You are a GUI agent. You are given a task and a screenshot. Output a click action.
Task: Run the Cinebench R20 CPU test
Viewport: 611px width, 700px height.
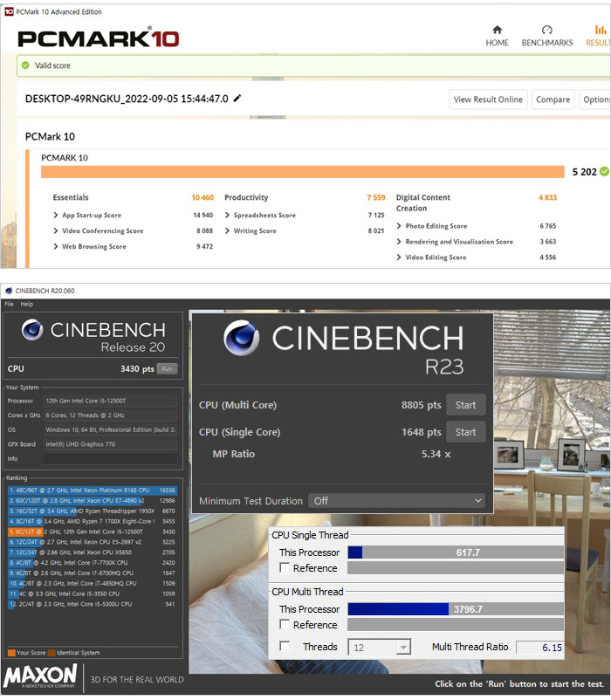tap(167, 368)
